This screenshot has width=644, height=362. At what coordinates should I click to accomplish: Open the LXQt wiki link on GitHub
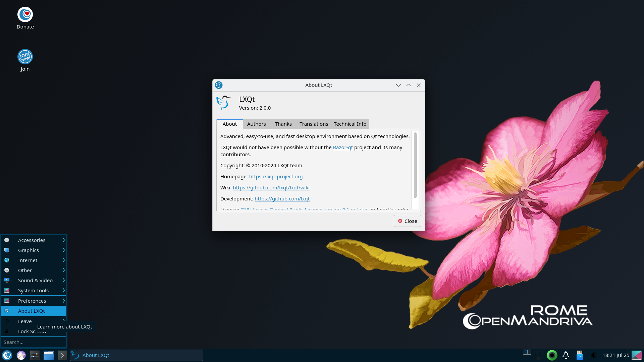tap(271, 188)
